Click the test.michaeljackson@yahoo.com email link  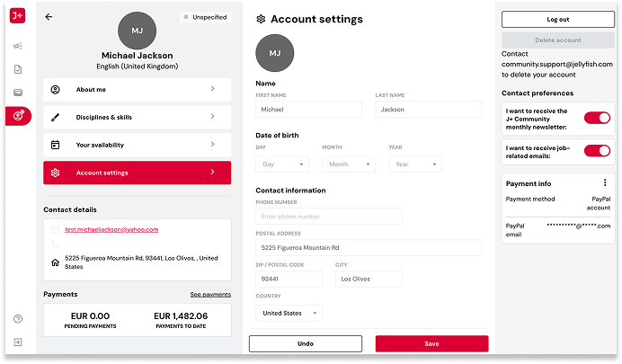pyautogui.click(x=111, y=229)
